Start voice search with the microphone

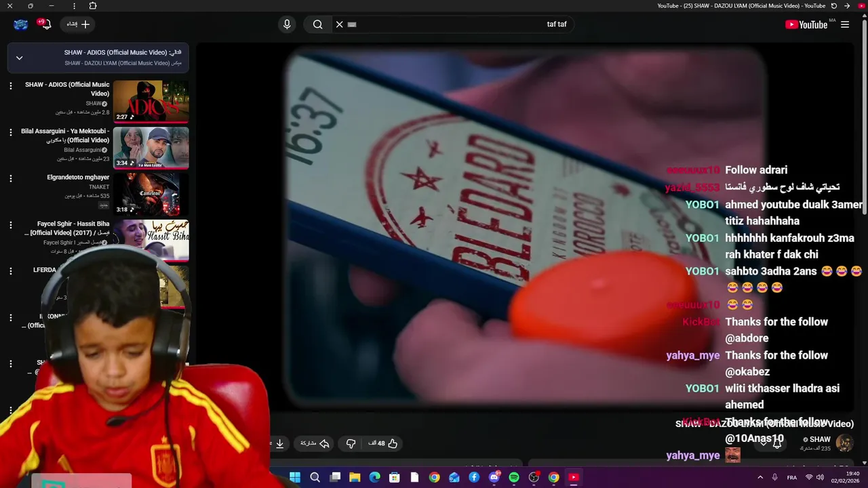point(287,24)
